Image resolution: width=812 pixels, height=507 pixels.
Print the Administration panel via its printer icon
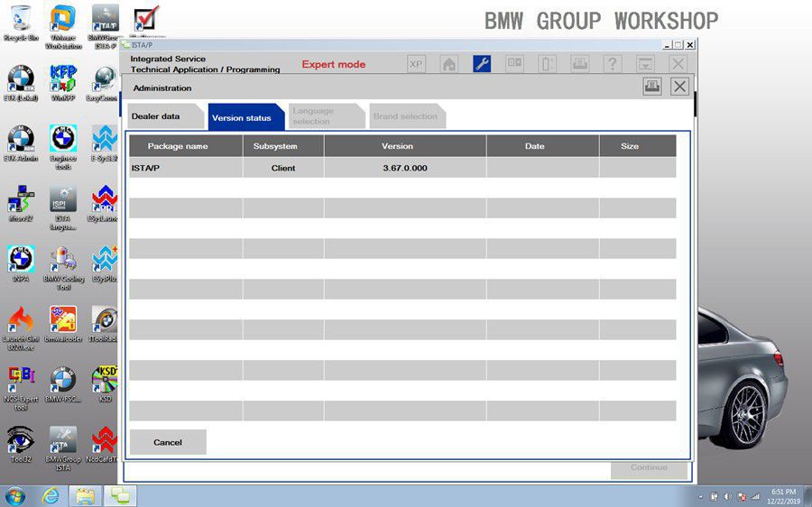tap(652, 87)
